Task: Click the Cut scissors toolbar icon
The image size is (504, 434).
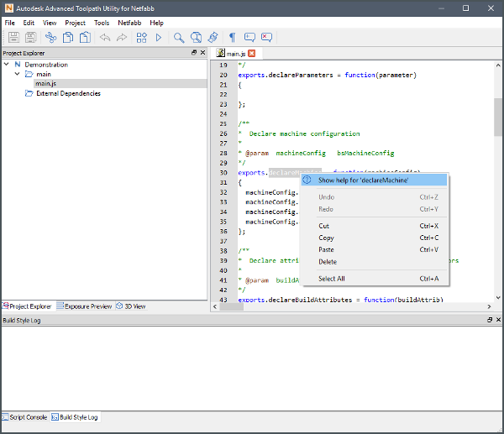Action: point(50,37)
